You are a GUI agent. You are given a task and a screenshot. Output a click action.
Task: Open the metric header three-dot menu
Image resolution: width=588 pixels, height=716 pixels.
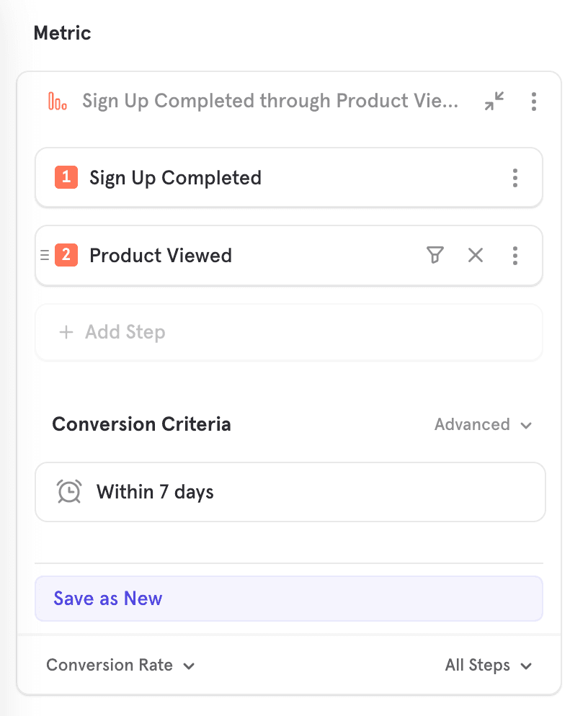click(533, 102)
